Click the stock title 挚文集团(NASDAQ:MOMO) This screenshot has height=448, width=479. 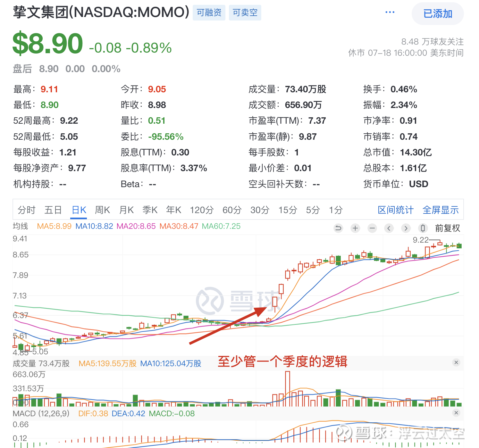pos(101,12)
